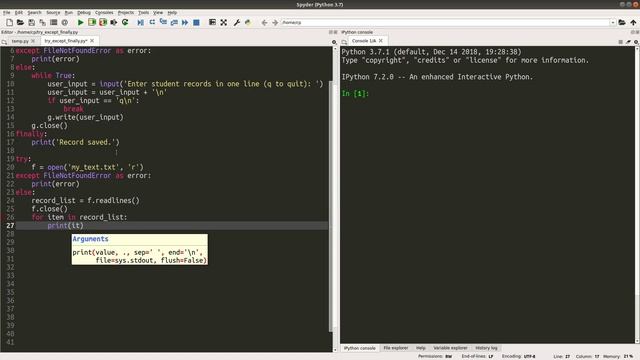This screenshot has height=360, width=640.
Task: Maximize current pane toolbar icon
Action: pyautogui.click(x=212, y=22)
